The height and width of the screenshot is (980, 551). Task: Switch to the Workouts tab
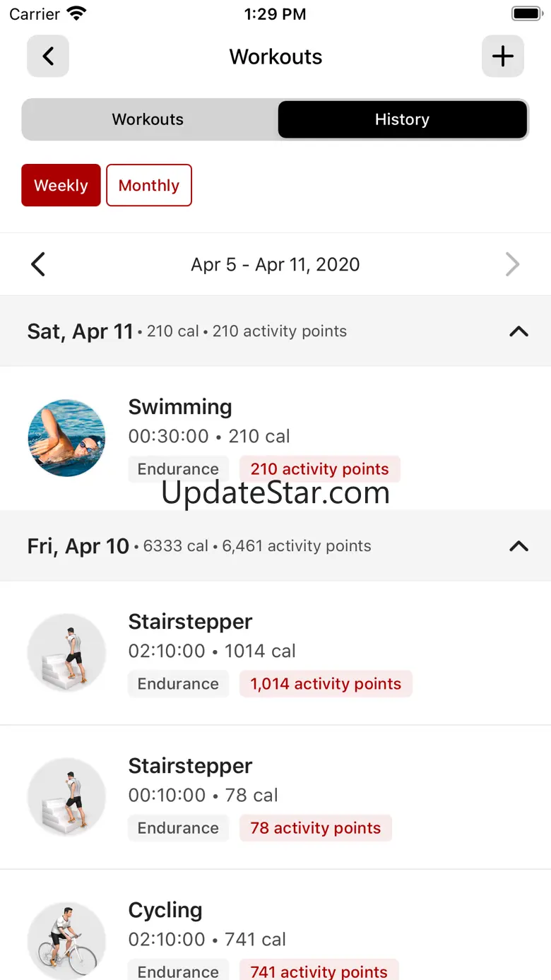148,119
